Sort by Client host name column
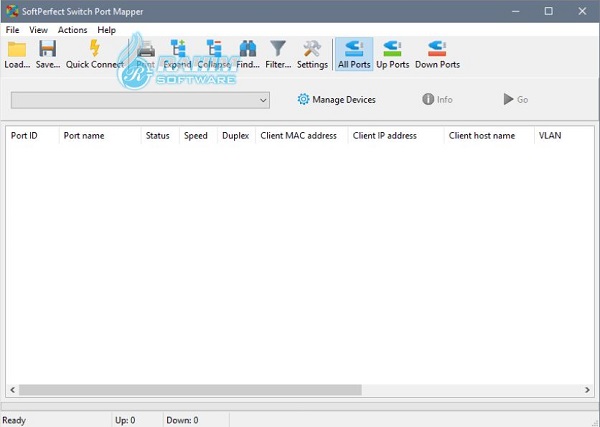The image size is (600, 427). click(x=489, y=135)
